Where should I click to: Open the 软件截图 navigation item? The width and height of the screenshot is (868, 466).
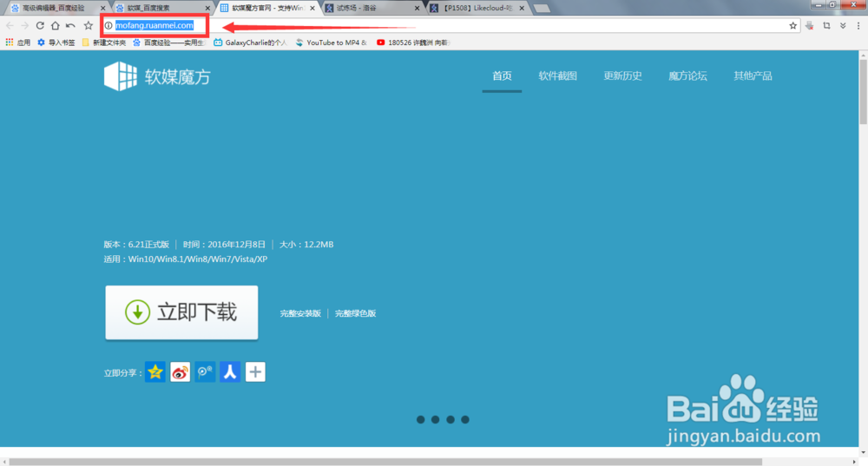click(x=557, y=75)
